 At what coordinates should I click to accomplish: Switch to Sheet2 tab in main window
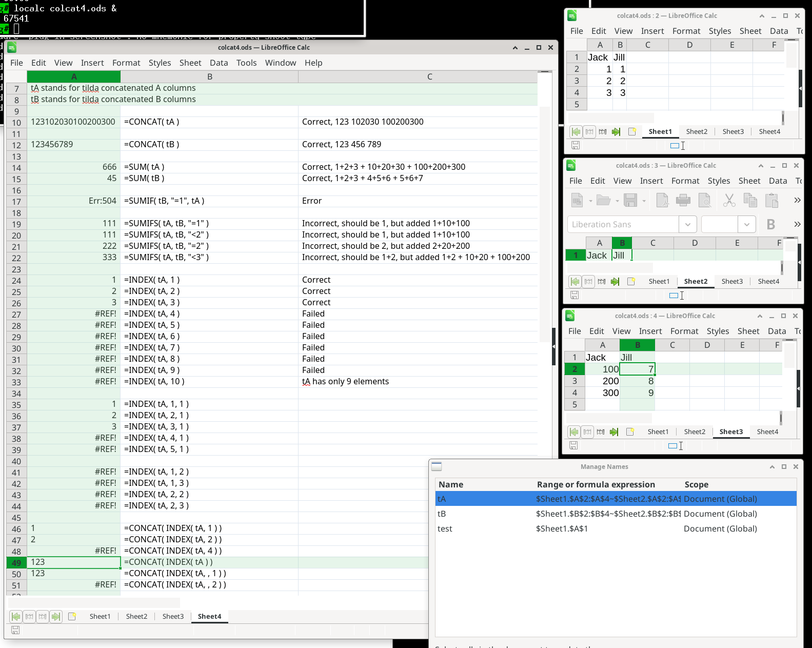136,616
